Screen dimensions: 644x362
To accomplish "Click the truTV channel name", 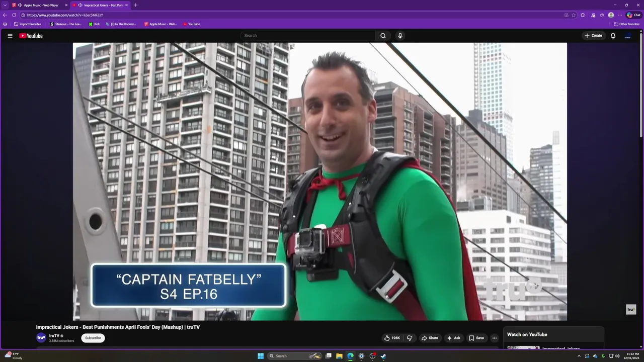I will click(x=54, y=336).
